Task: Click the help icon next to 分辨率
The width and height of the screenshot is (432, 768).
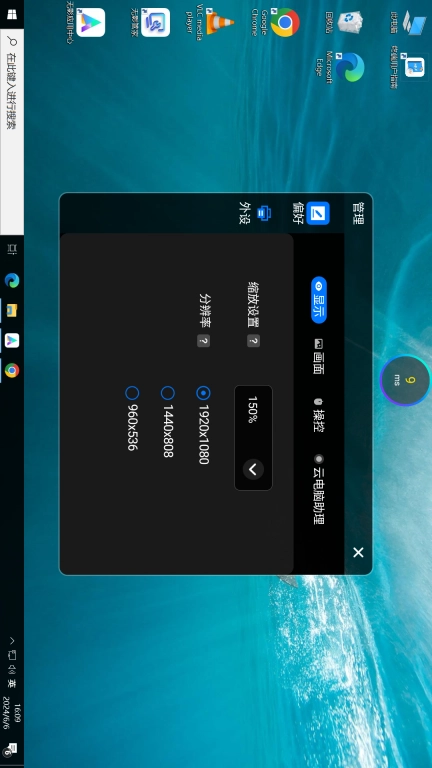Action: [x=203, y=341]
